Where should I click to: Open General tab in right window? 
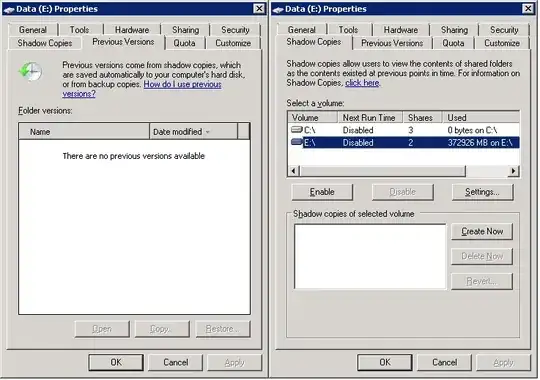tap(302, 30)
